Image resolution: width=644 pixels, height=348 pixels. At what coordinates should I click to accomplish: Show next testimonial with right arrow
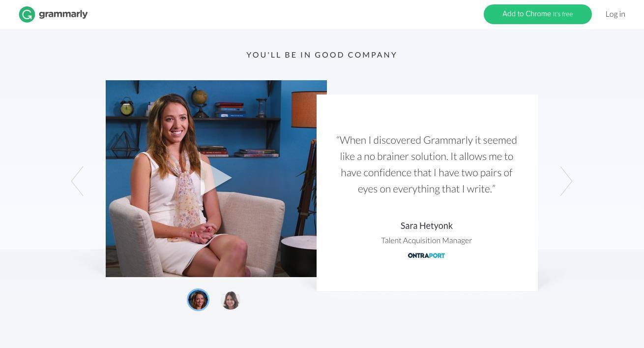[x=566, y=181]
